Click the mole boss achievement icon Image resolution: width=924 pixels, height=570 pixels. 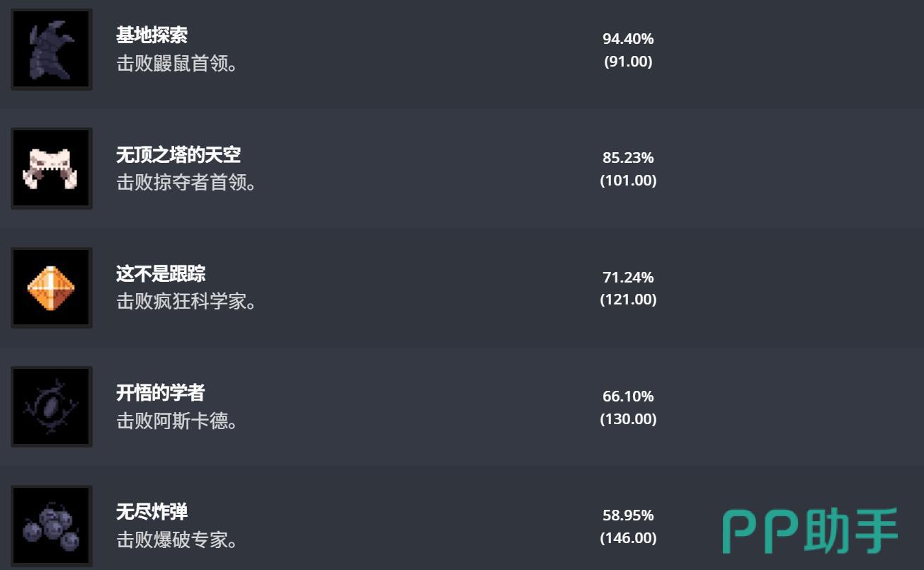(52, 50)
